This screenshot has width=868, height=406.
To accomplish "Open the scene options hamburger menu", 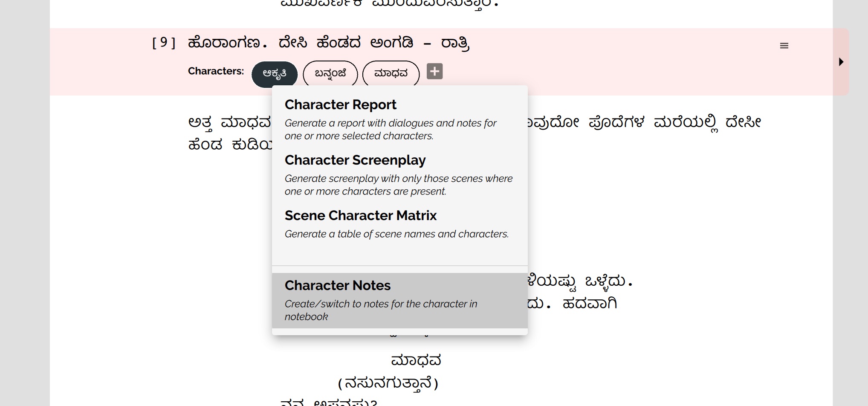I will tap(784, 45).
